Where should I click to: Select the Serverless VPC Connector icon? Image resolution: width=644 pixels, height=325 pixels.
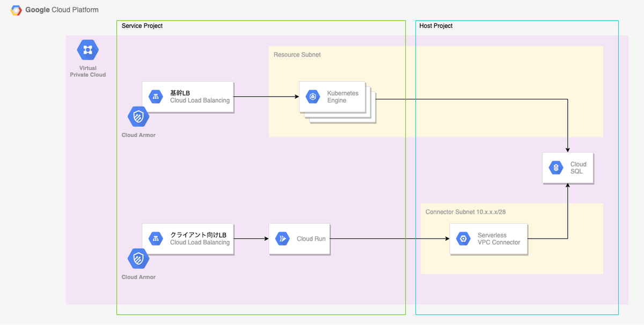pos(463,239)
